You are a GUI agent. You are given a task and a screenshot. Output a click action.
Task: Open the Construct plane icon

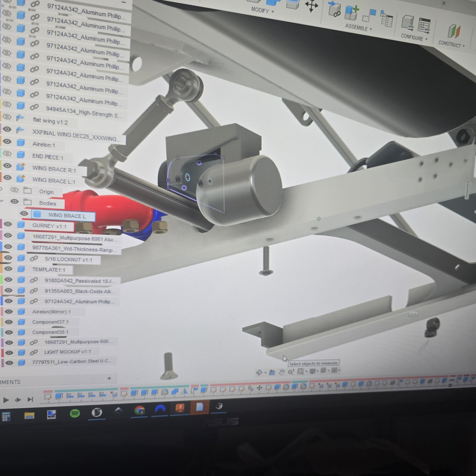coord(454,31)
